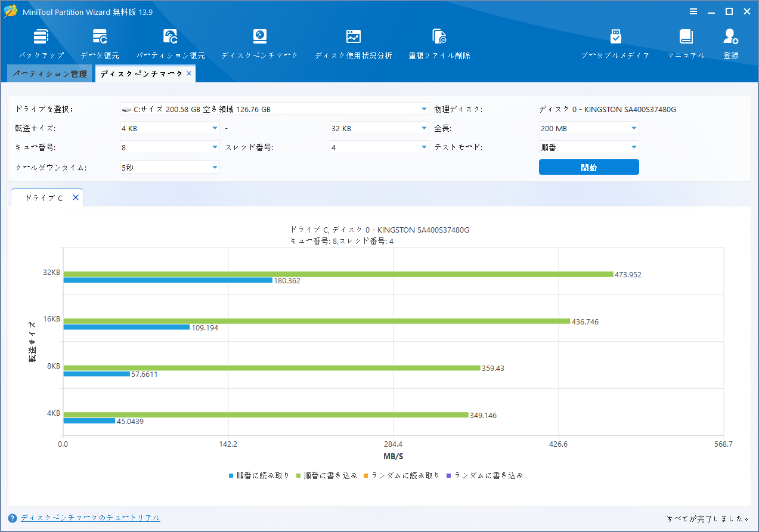Image resolution: width=759 pixels, height=532 pixels.
Task: Click the 8KB blue read bar
Action: tap(97, 374)
